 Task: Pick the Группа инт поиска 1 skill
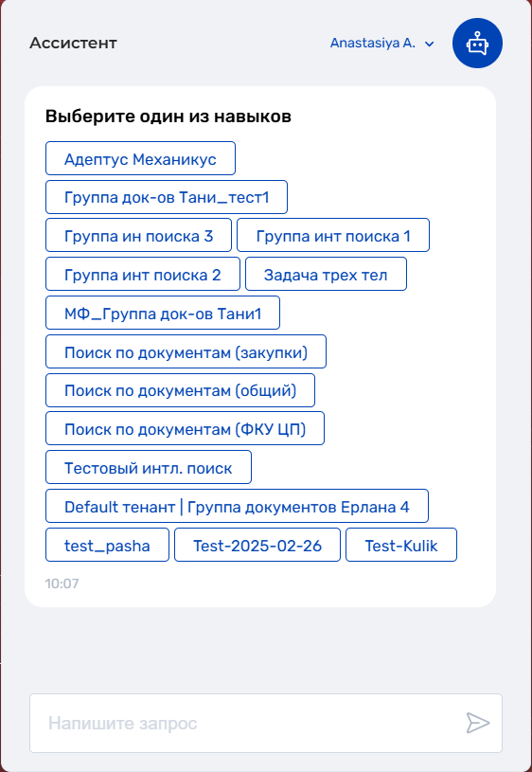click(333, 235)
